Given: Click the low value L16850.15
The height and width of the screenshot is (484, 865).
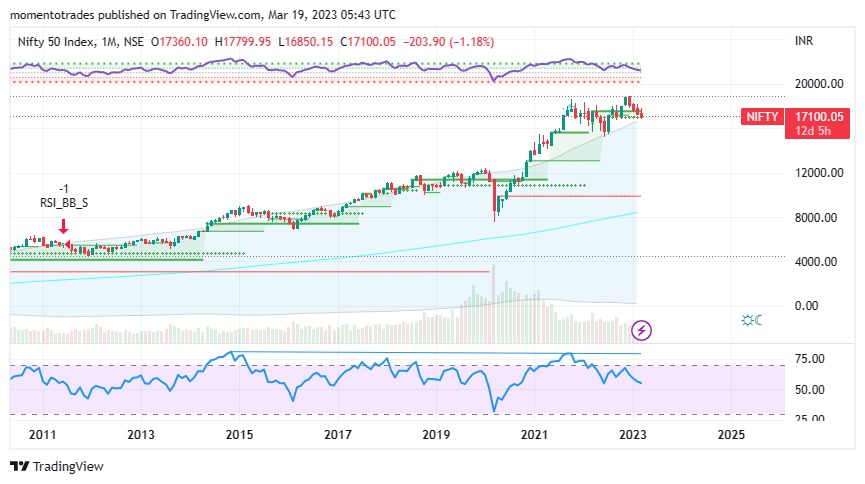Looking at the screenshot, I should pyautogui.click(x=306, y=42).
